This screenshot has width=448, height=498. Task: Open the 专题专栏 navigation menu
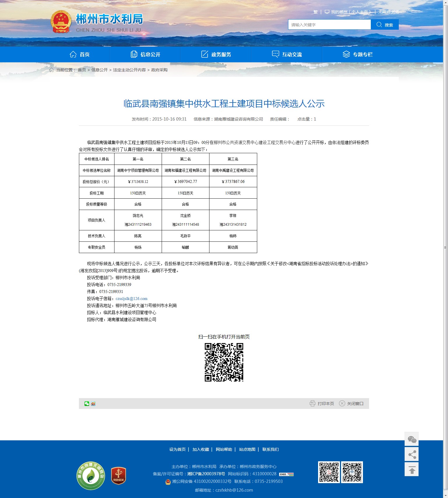tap(358, 54)
